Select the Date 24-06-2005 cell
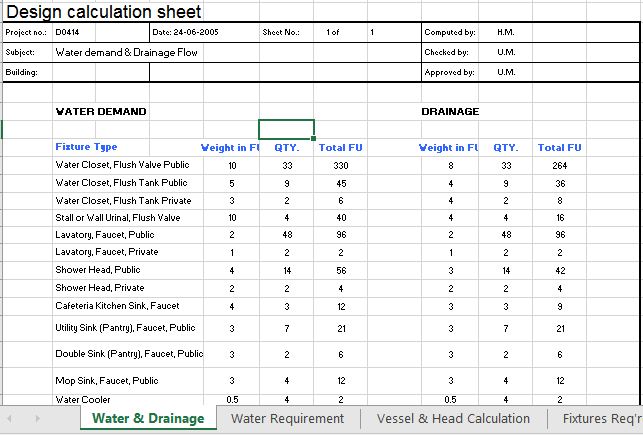Viewport: 643px width, 435px height. point(185,32)
